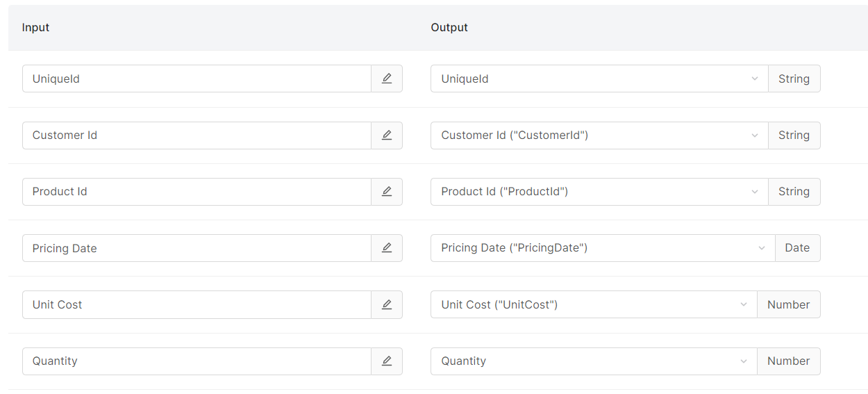The image size is (868, 394).
Task: Click the Quantity input text field
Action: coord(197,361)
